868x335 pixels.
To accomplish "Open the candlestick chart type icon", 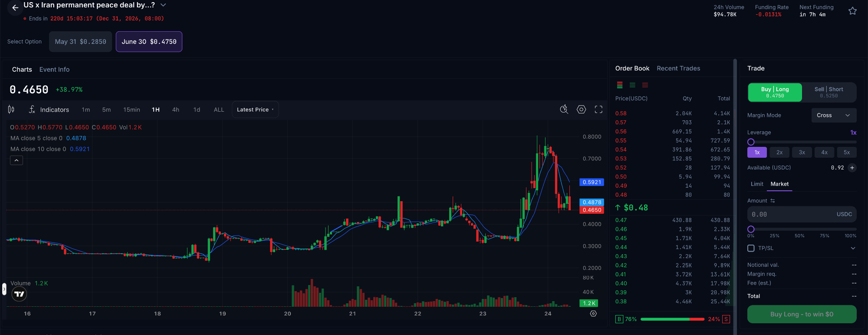I will [11, 109].
